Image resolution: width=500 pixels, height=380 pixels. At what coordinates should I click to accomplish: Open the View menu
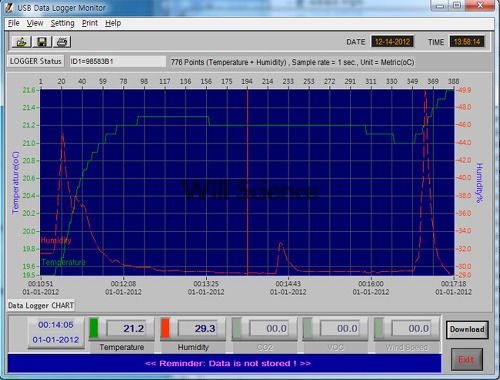pyautogui.click(x=35, y=23)
